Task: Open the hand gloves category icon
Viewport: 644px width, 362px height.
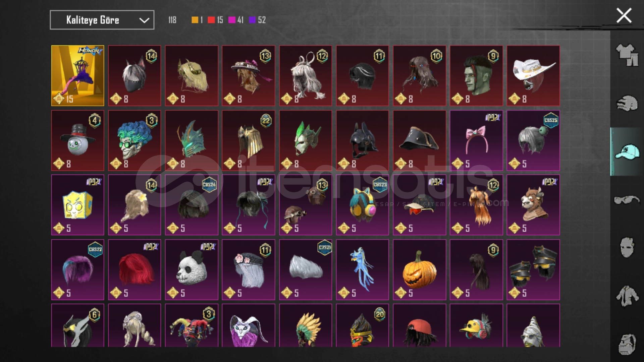Action: [x=627, y=103]
